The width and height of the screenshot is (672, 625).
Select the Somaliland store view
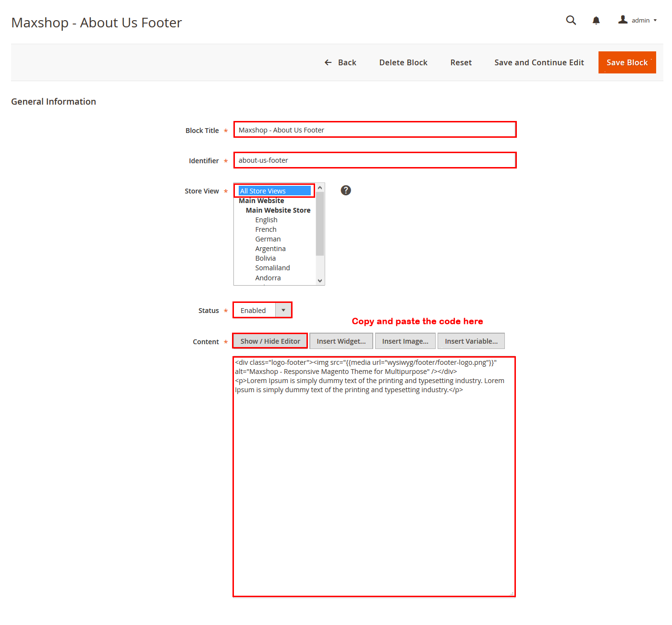[x=272, y=268]
